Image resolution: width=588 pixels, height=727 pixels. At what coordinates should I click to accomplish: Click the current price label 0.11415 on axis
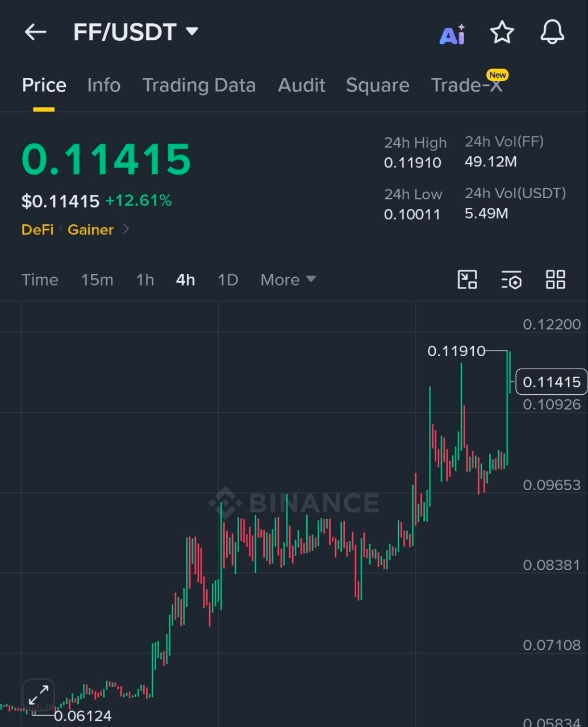[x=552, y=382]
